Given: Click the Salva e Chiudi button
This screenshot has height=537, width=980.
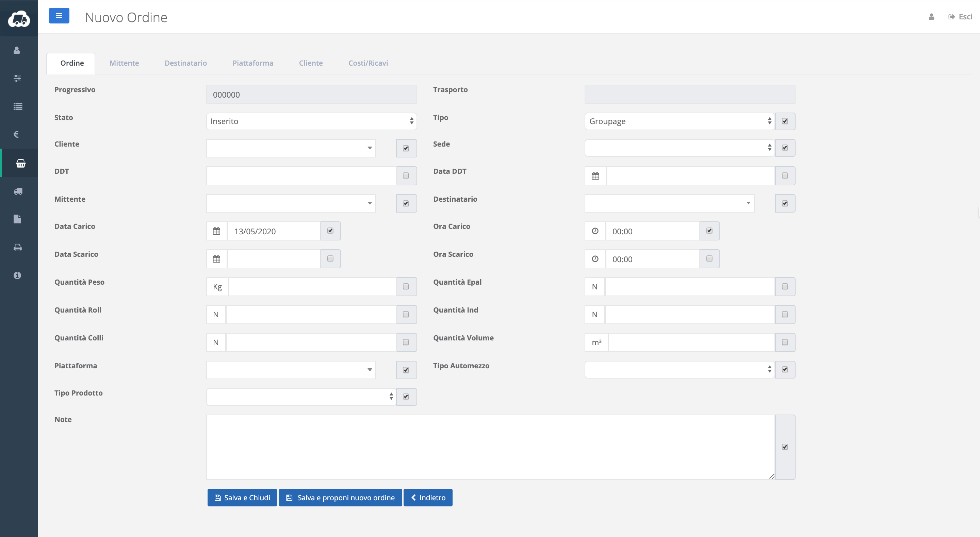Looking at the screenshot, I should [x=242, y=498].
